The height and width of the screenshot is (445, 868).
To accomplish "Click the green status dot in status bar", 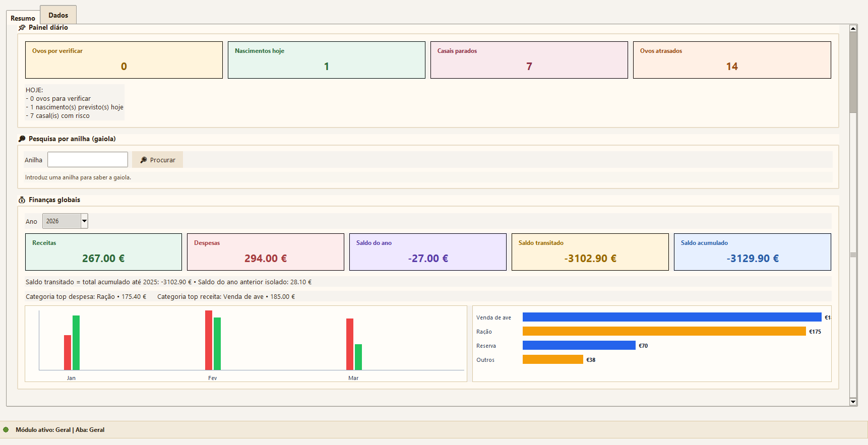I will (6, 430).
